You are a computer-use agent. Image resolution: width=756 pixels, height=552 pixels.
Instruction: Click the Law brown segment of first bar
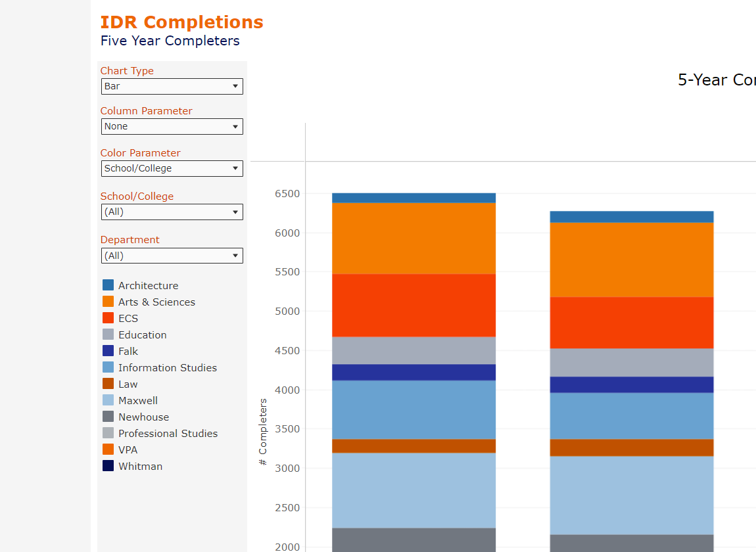point(413,446)
